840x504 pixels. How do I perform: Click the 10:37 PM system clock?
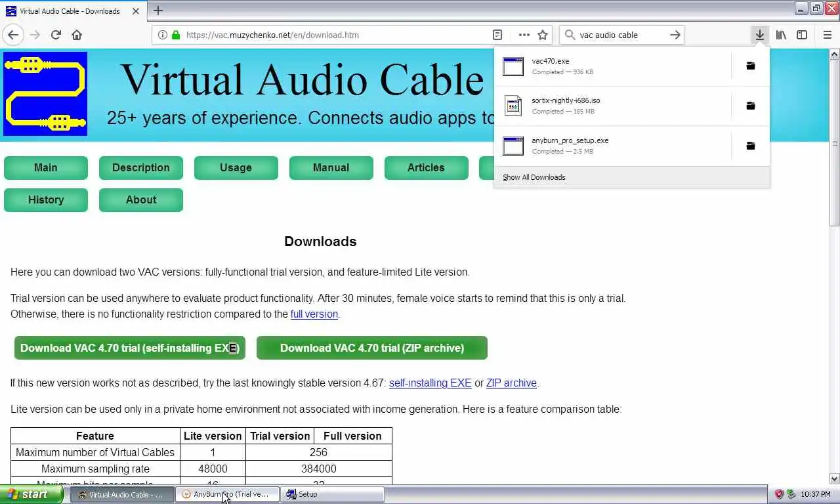pos(816,494)
